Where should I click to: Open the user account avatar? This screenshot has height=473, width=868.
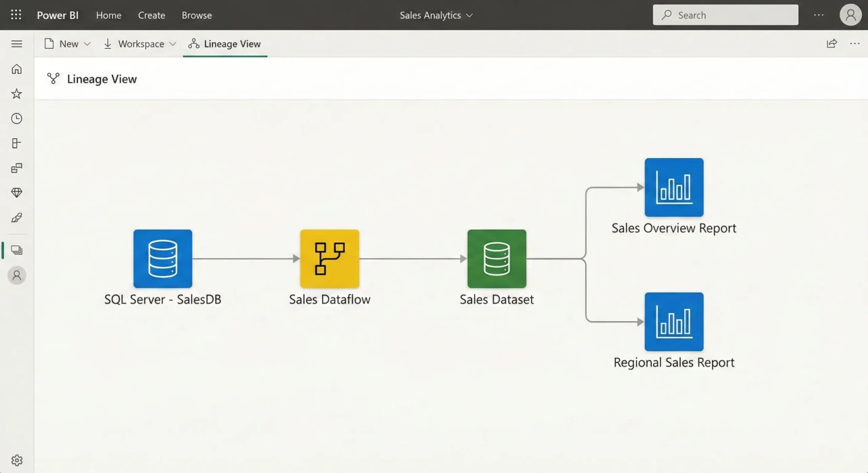tap(850, 15)
